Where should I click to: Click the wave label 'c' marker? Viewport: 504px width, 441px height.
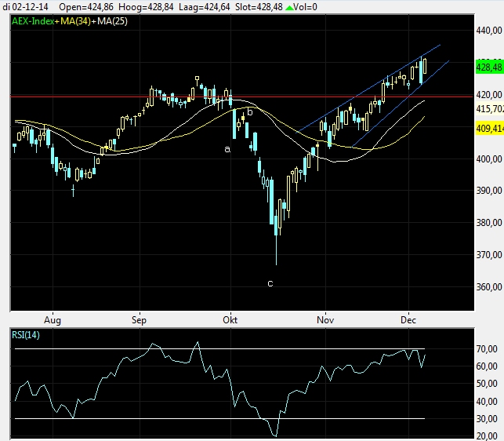(x=270, y=283)
